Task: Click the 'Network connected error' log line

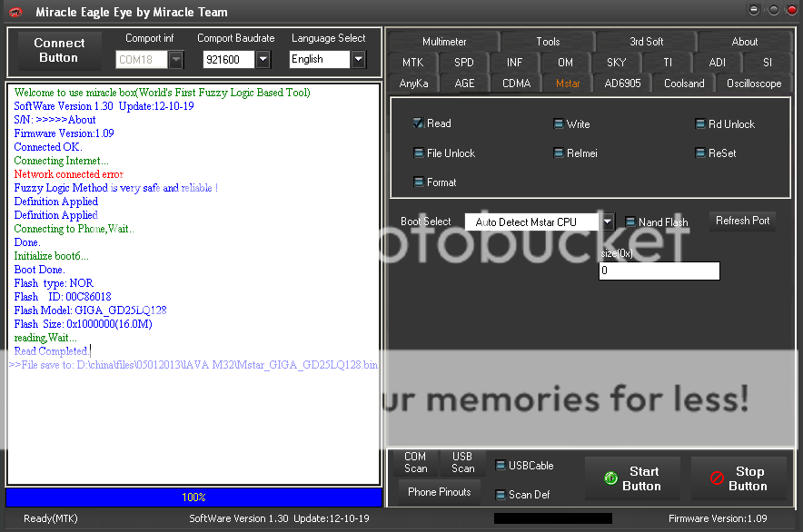Action: [x=69, y=174]
